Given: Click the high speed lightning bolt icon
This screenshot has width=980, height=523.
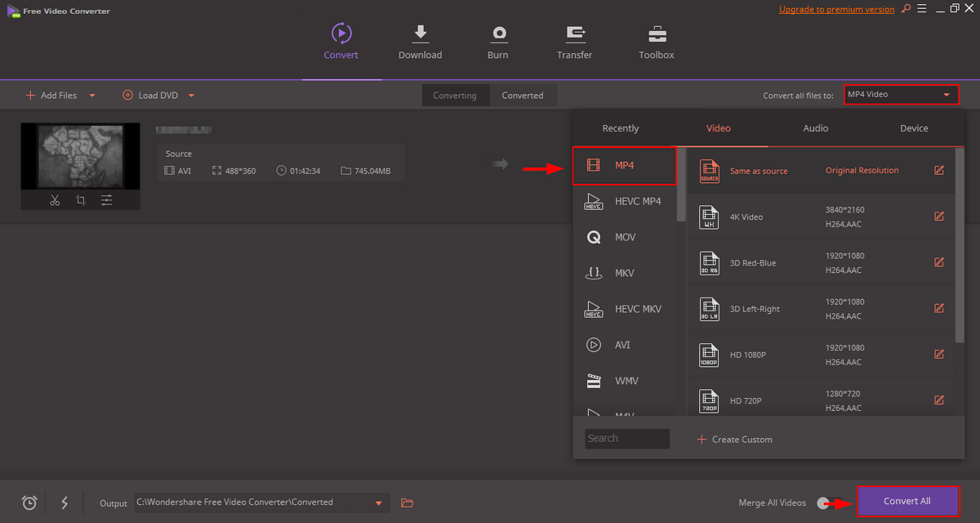Looking at the screenshot, I should (x=65, y=503).
